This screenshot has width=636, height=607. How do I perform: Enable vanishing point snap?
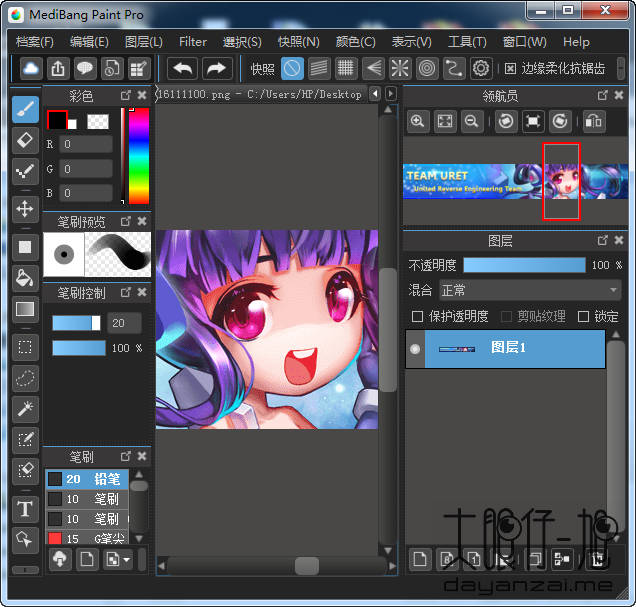coord(373,68)
